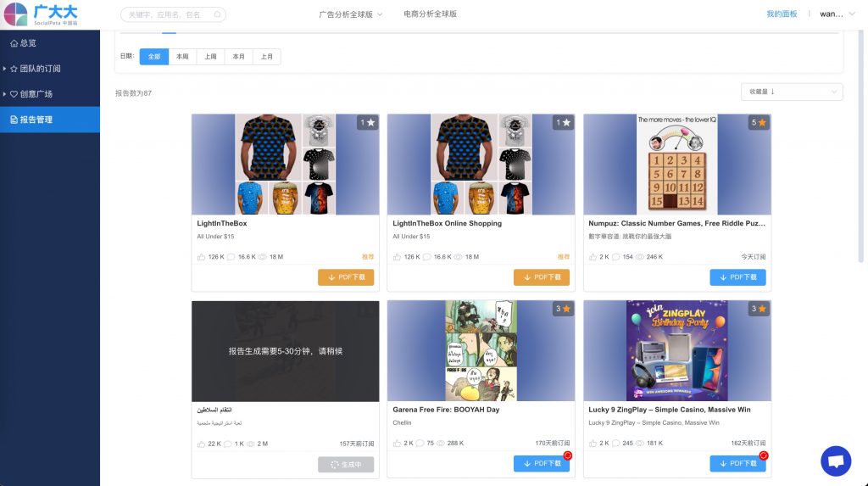
Task: Open the chat support bubble
Action: click(x=835, y=461)
